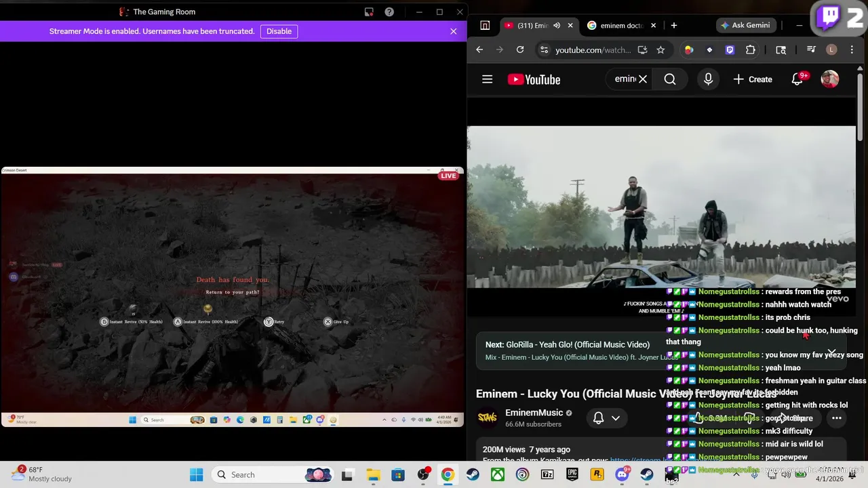Open EminemMusic channel avatar
This screenshot has width=868, height=488.
487,418
